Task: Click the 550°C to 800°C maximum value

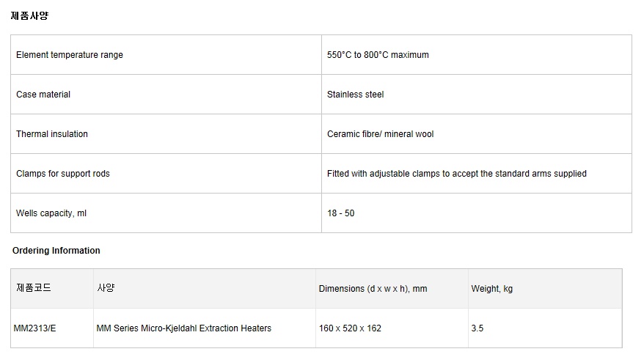Action: pyautogui.click(x=378, y=55)
